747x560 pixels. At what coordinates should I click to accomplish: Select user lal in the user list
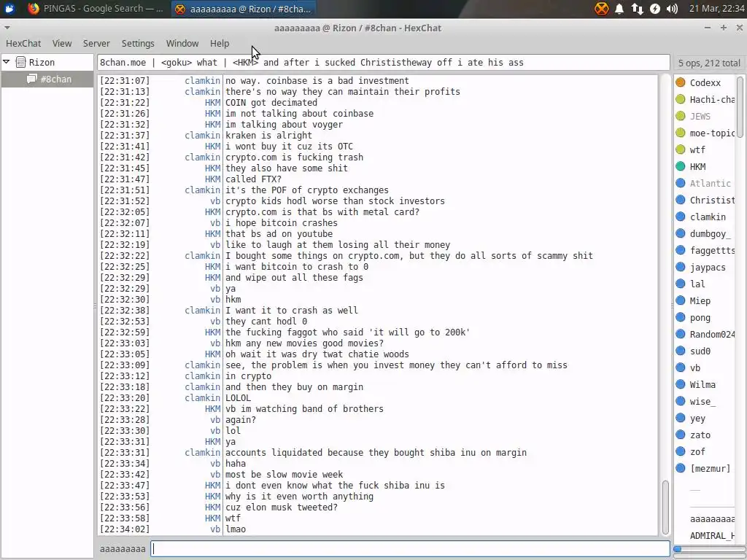click(697, 284)
